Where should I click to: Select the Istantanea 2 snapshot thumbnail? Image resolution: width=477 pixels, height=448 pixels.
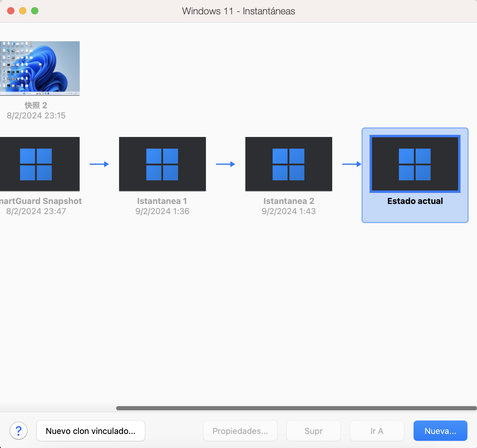[x=288, y=164]
